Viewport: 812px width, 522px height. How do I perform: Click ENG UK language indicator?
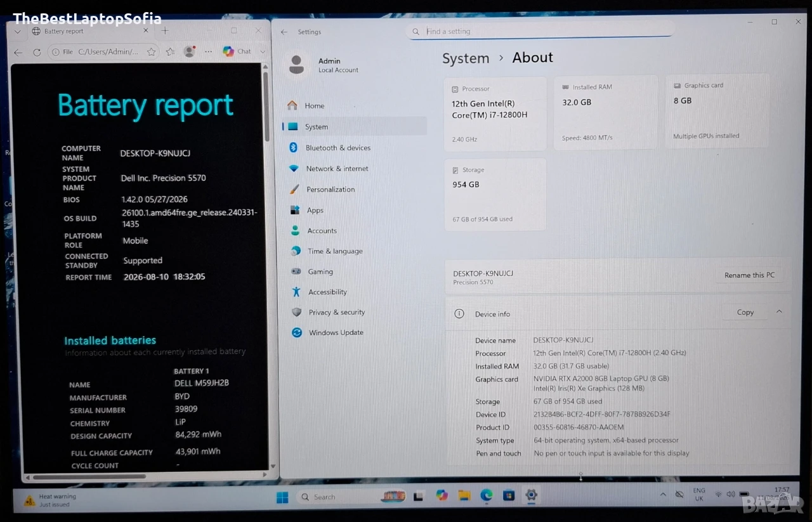[x=699, y=494]
